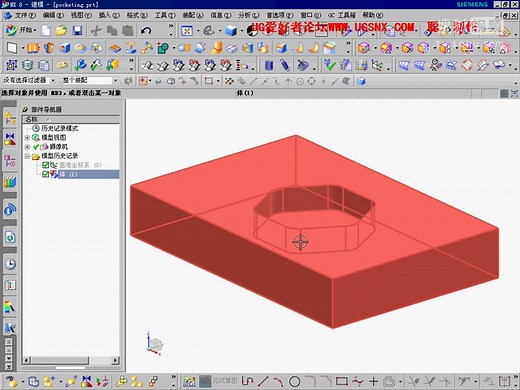Open dropdown arrow next to 开始 button
The image size is (520, 390).
click(35, 31)
